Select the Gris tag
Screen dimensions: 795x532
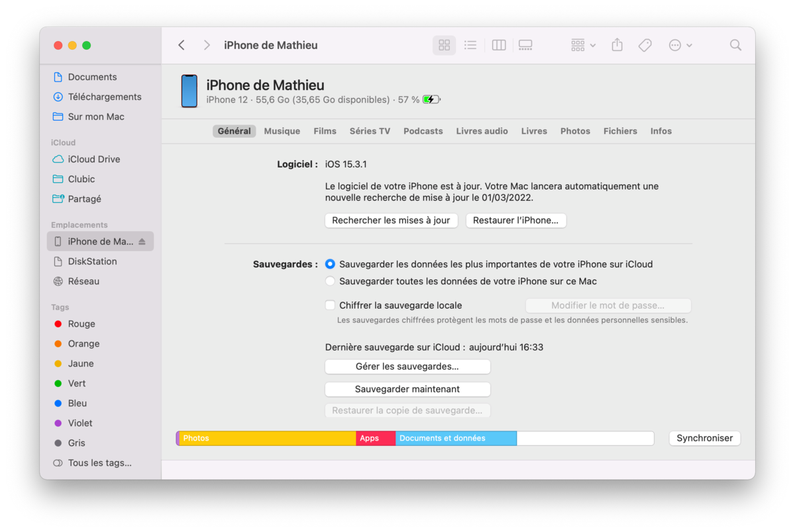76,443
